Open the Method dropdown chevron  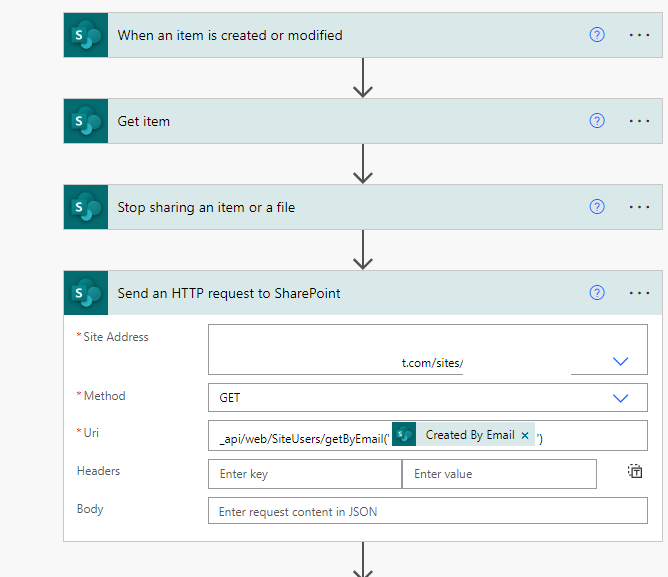click(620, 398)
